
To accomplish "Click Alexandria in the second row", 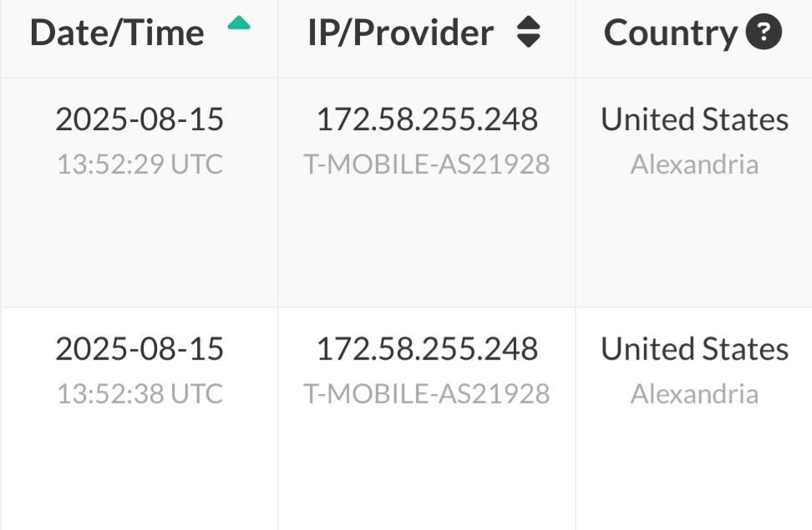I will coord(694,393).
